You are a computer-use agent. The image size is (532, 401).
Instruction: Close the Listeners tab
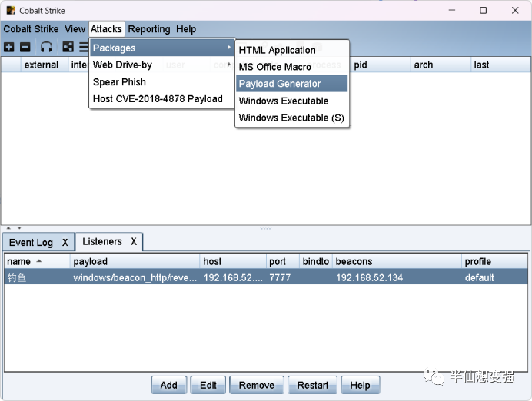pyautogui.click(x=134, y=241)
